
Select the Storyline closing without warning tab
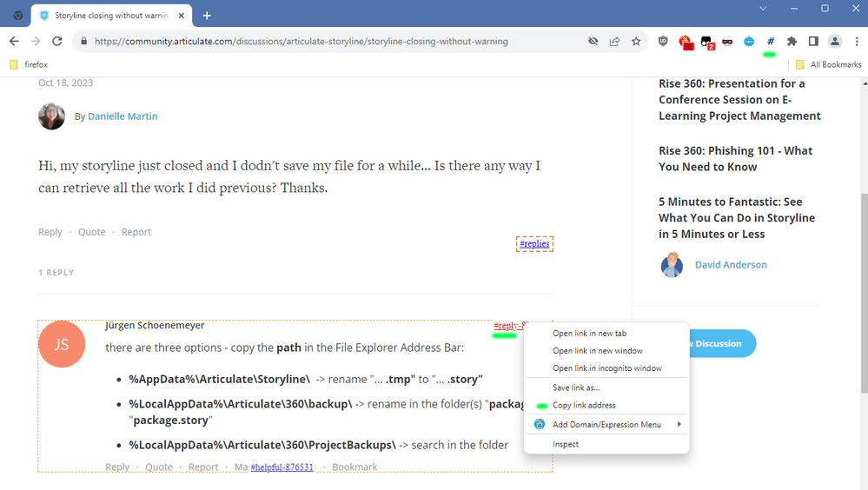click(111, 16)
